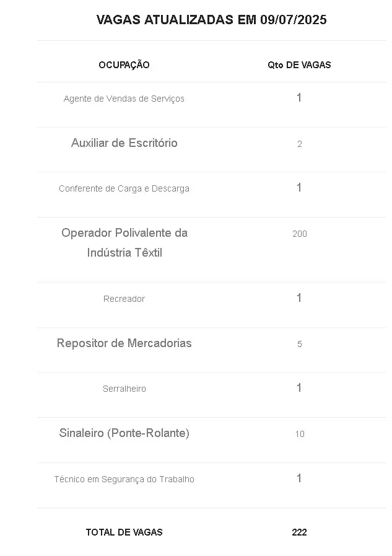This screenshot has height=556, width=392.
Task: Click the Serralheiro occupation entry
Action: coord(124,389)
